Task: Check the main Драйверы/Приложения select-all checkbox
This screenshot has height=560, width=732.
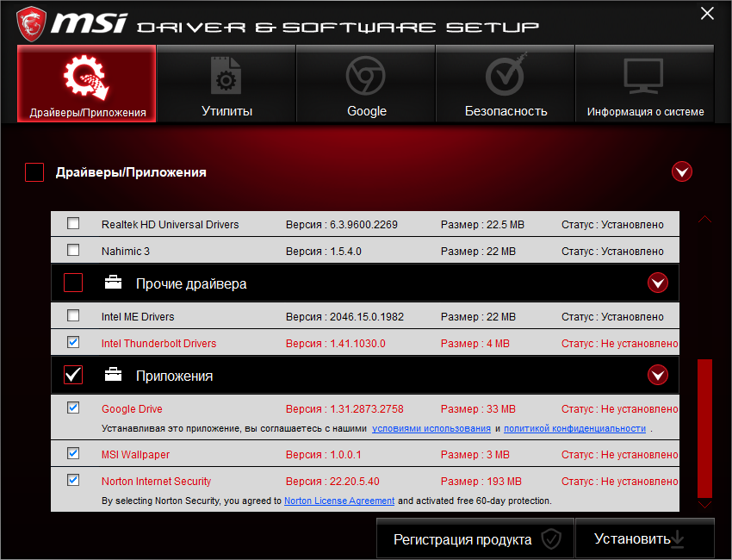Action: point(34,171)
